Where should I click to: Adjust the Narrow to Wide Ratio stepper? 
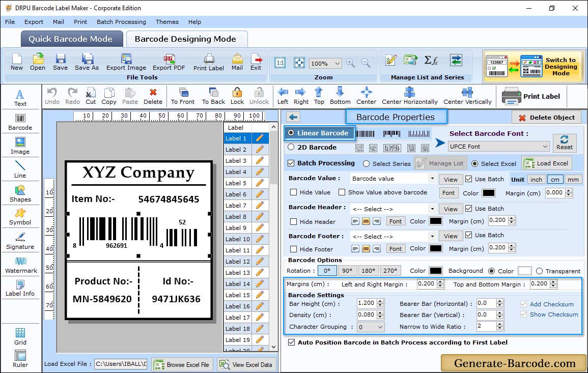(499, 327)
